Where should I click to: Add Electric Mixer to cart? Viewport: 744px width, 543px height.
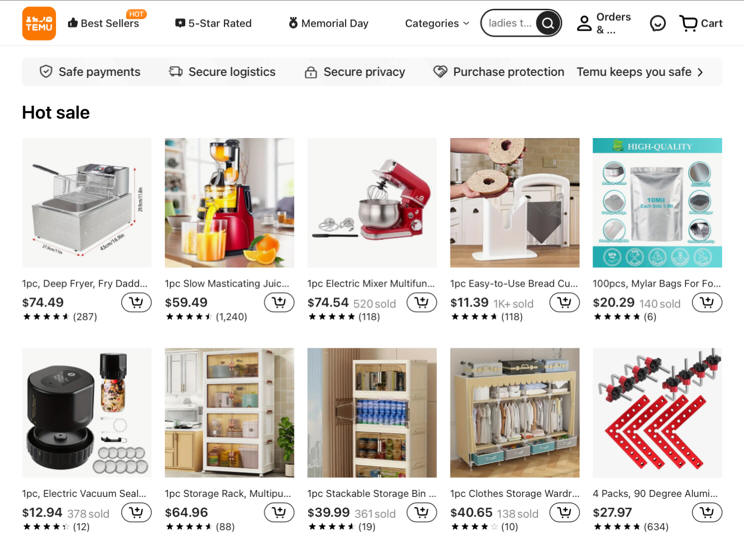coord(422,302)
